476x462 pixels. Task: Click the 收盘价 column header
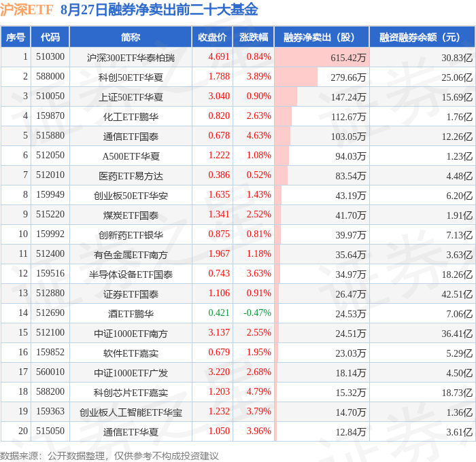click(x=212, y=37)
